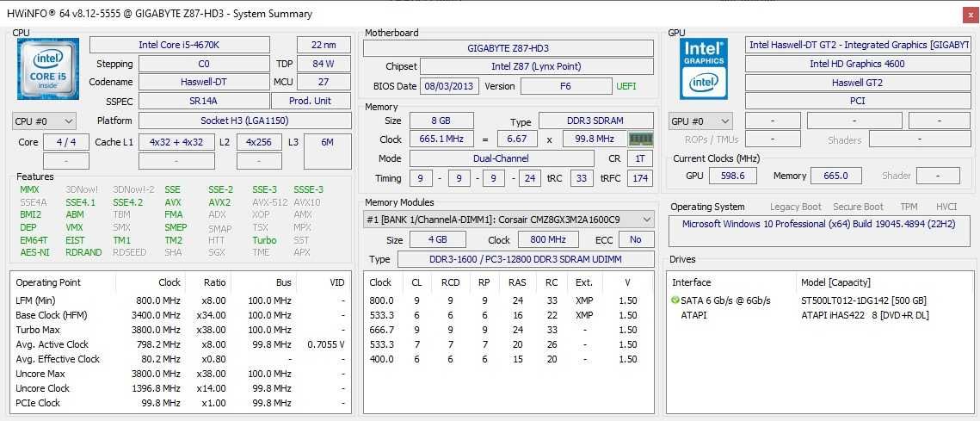The width and height of the screenshot is (980, 421).
Task: Select the Intel Core i5-4670K name field
Action: point(180,45)
